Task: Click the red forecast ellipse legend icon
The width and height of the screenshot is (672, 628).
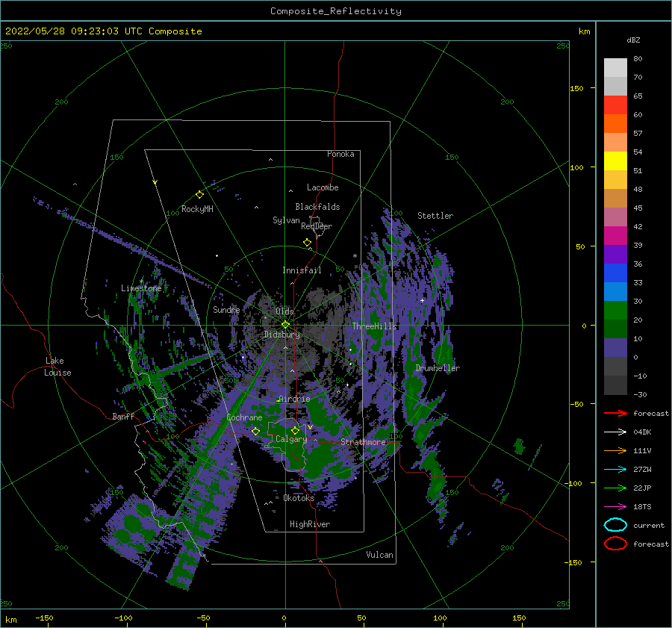Action: 615,544
